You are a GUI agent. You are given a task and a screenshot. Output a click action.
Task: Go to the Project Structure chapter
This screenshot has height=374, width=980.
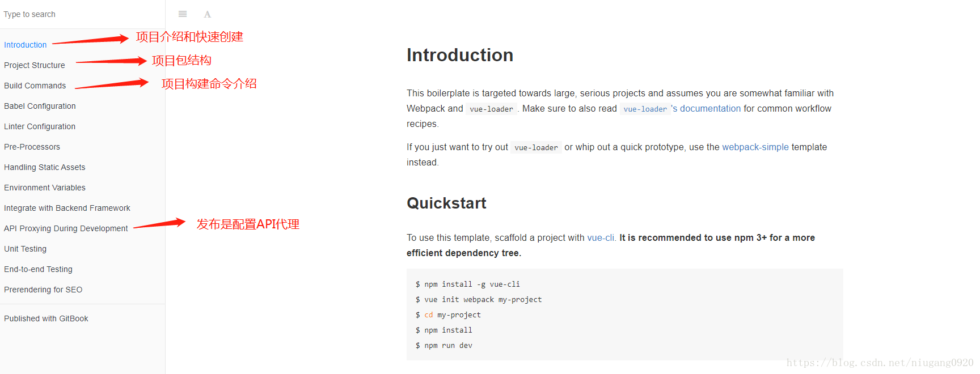[x=35, y=65]
